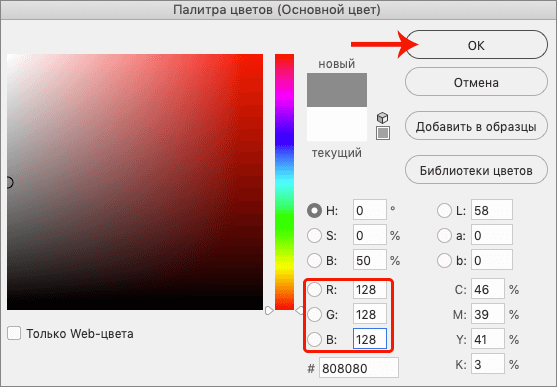Image resolution: width=557 pixels, height=387 pixels.
Task: Pick a color in the large color field
Action: [135, 182]
